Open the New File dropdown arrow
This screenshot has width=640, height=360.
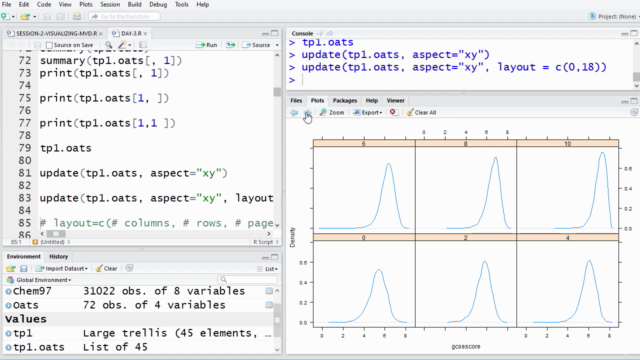[13, 17]
